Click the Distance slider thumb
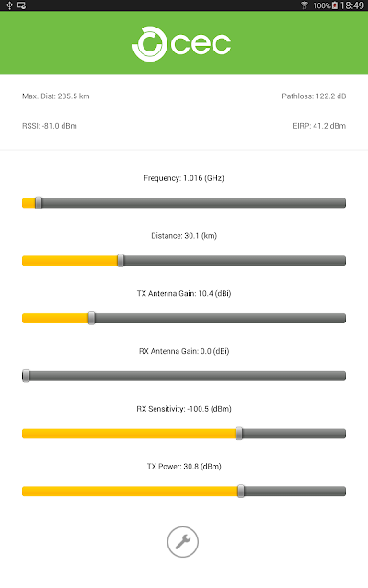This screenshot has height=588, width=368. [x=121, y=261]
